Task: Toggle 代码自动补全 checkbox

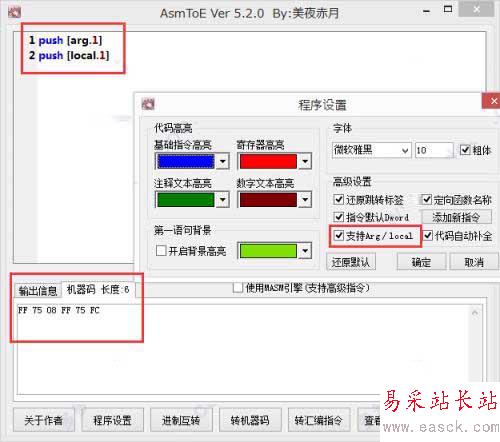Action: (x=428, y=235)
